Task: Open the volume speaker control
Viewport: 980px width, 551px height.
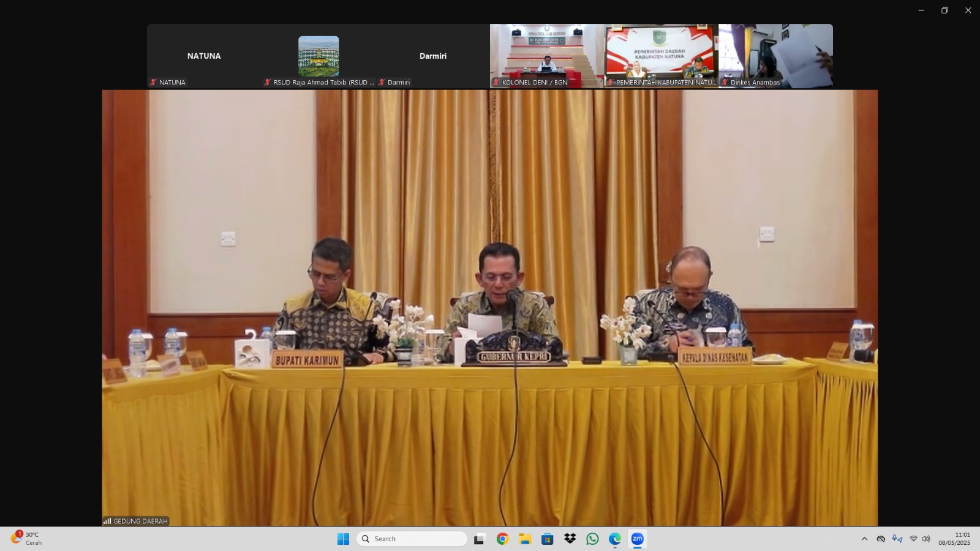Action: (925, 539)
